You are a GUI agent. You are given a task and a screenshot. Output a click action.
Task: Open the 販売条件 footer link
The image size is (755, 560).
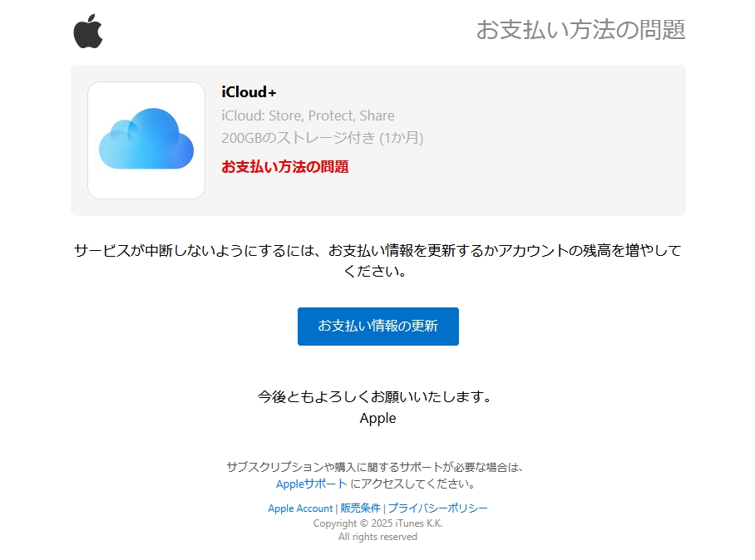pos(360,508)
